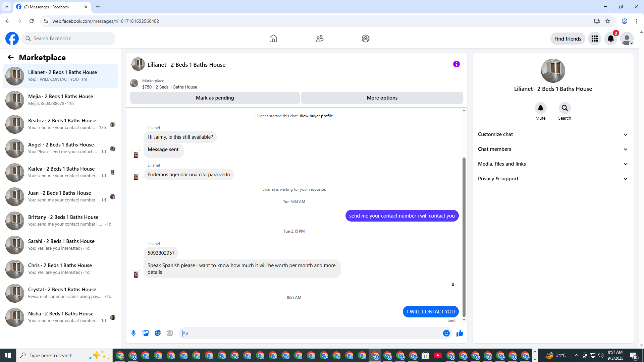Open conversation information purple icon
Screen dimensions: 644x362
coord(457,64)
